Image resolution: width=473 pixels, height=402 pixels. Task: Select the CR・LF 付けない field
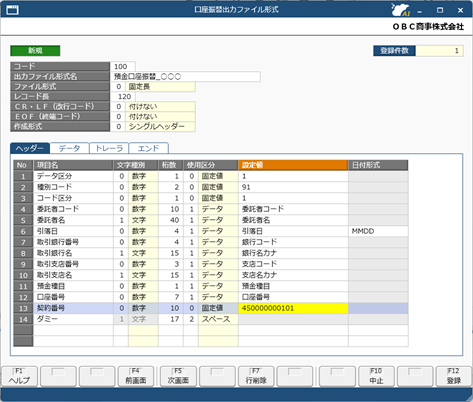(160, 107)
